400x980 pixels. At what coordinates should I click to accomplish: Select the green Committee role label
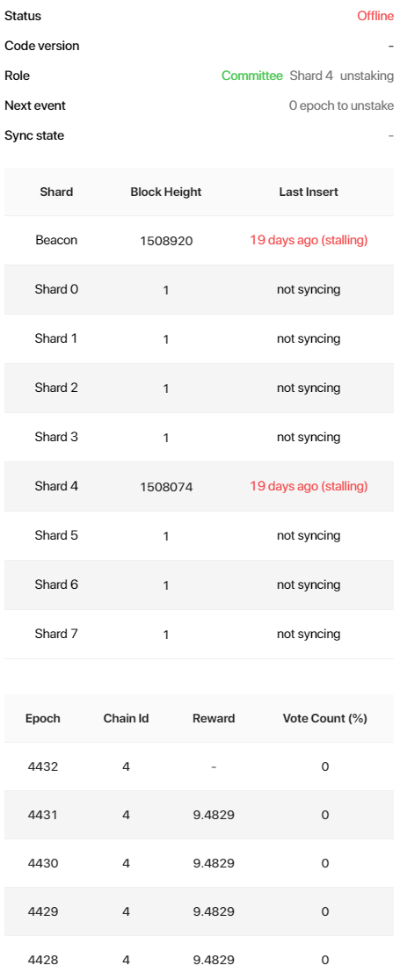(x=252, y=76)
